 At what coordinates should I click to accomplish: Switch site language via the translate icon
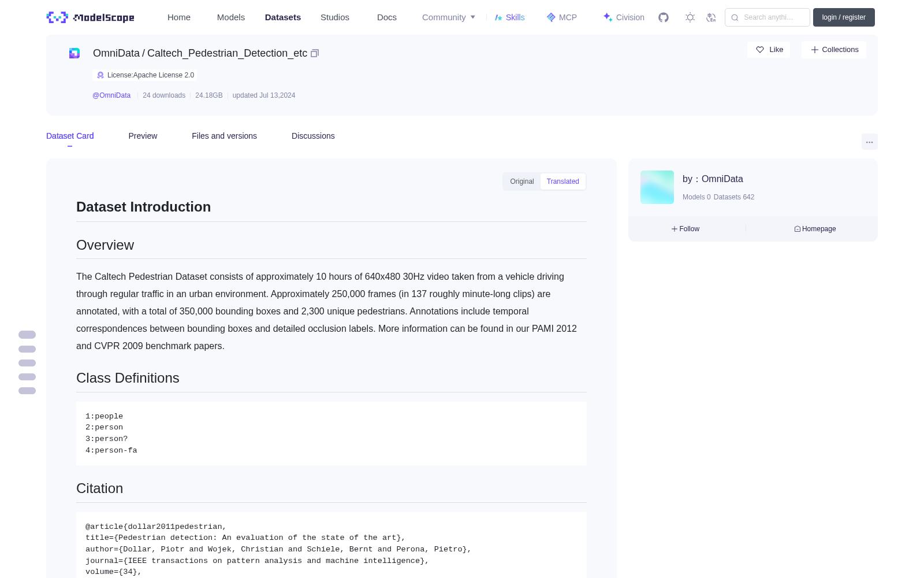click(711, 17)
